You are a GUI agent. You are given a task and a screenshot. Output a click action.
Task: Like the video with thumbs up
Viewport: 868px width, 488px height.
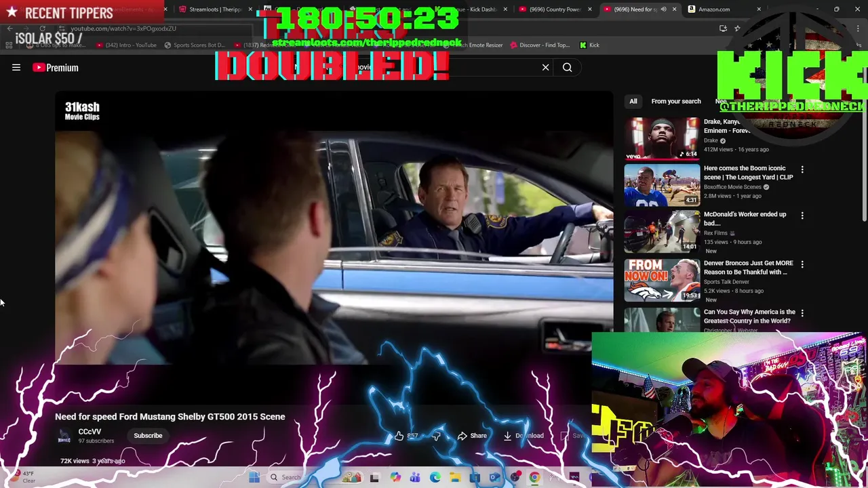(x=399, y=436)
